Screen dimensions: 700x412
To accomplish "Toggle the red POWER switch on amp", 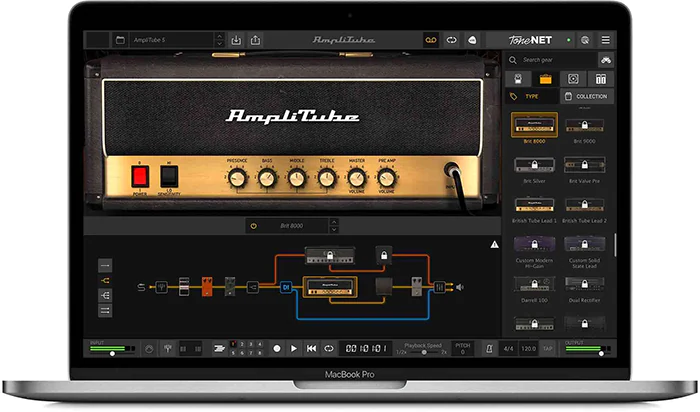I will pyautogui.click(x=140, y=177).
